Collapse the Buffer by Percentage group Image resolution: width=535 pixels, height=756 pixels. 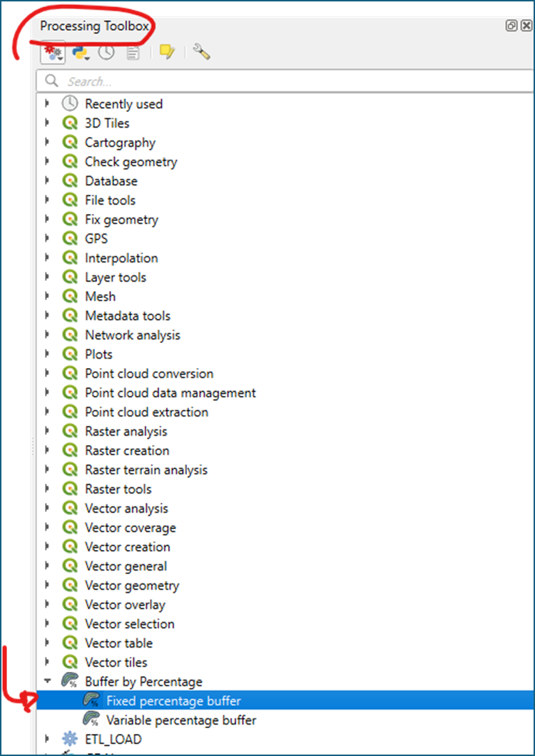[x=47, y=681]
